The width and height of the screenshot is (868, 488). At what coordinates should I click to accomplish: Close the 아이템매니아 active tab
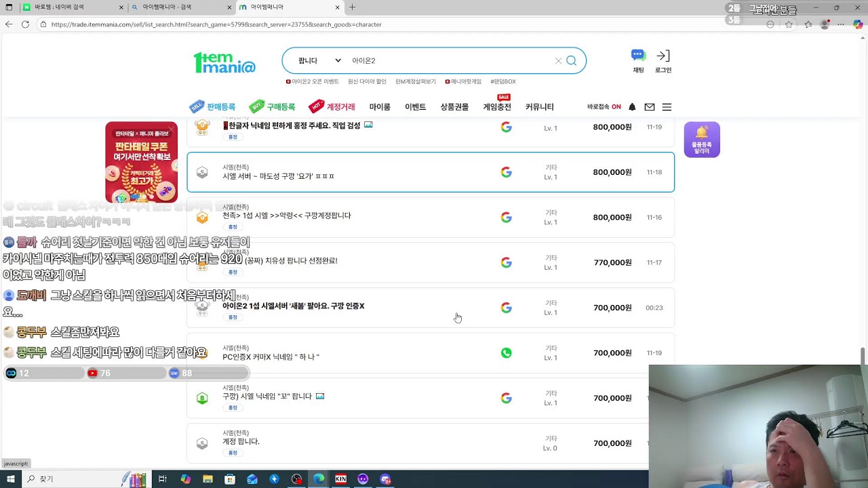338,7
